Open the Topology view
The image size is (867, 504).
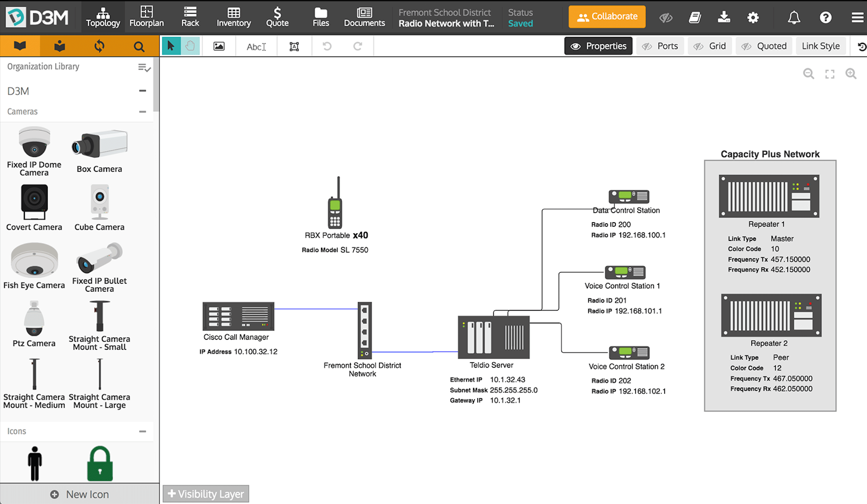pos(103,18)
